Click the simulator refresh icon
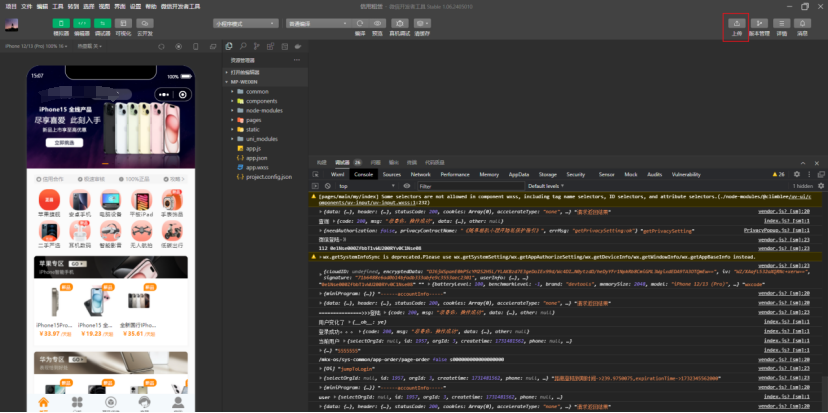The height and width of the screenshot is (413, 828). (x=162, y=46)
